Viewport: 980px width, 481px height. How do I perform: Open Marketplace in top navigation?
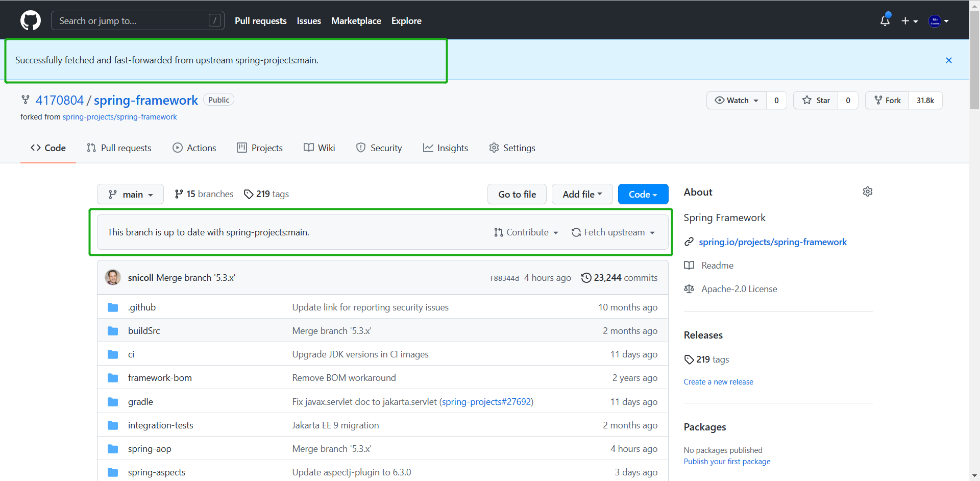tap(356, 21)
